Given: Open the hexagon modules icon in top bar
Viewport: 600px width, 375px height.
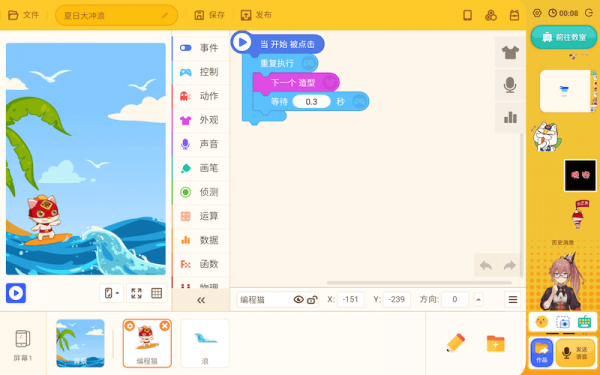Looking at the screenshot, I should pyautogui.click(x=491, y=15).
